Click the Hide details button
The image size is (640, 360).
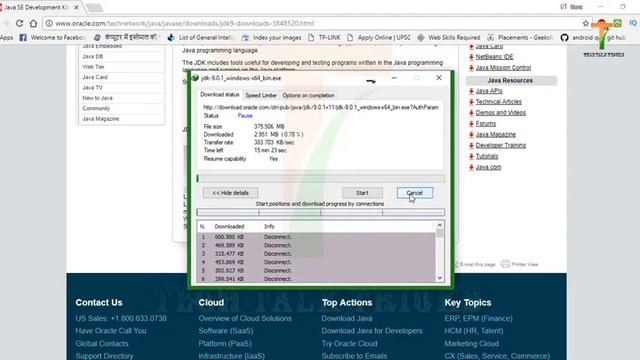click(231, 193)
